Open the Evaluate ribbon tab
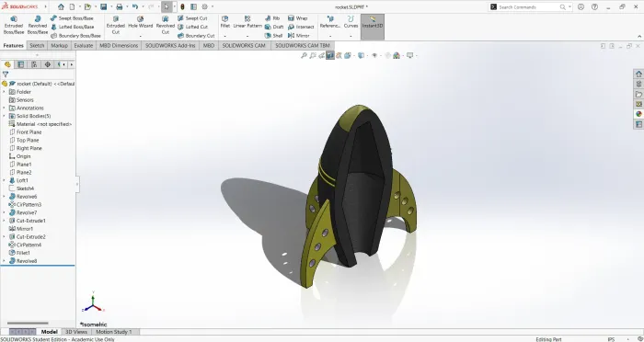Image resolution: width=644 pixels, height=342 pixels. pos(84,46)
